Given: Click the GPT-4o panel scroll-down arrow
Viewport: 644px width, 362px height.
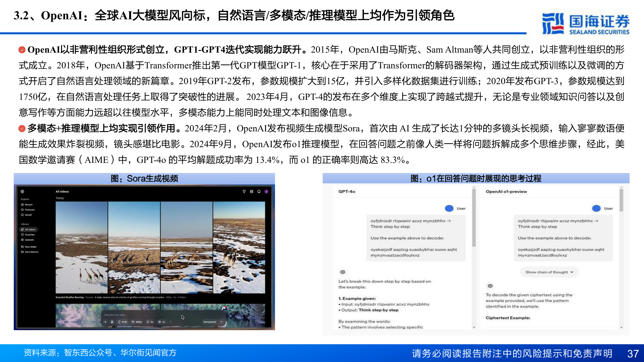Looking at the screenshot, I should click(x=474, y=327).
